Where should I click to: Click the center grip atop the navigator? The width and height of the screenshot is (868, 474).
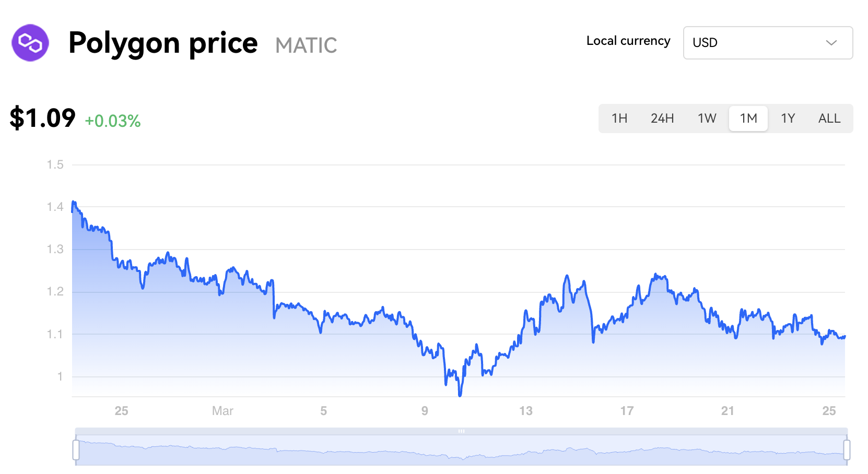pyautogui.click(x=461, y=431)
